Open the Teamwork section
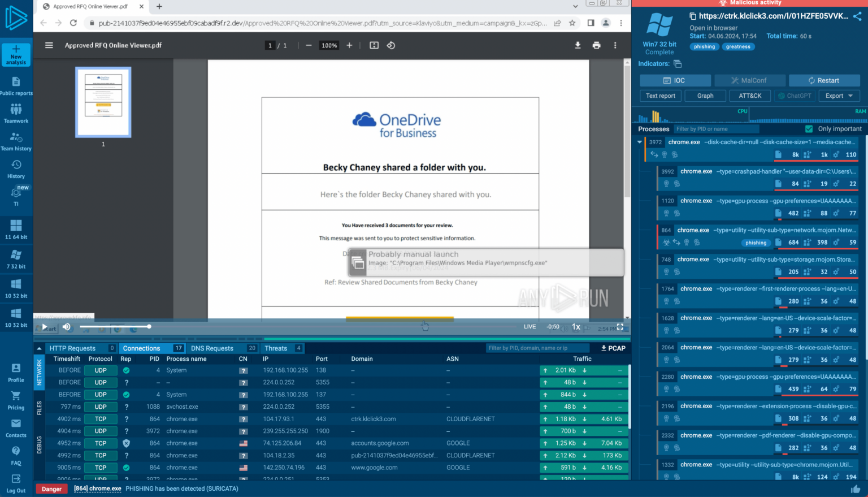This screenshot has height=497, width=868. click(x=16, y=112)
